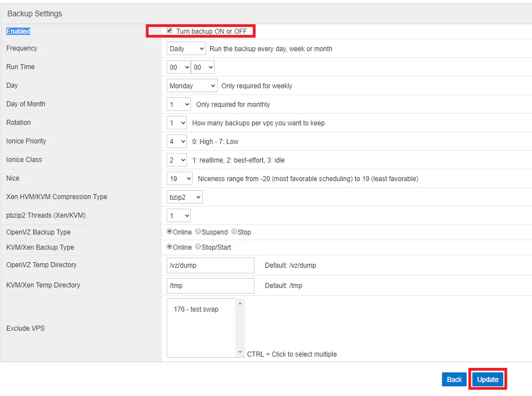The image size is (532, 396).
Task: Click the Back button
Action: [x=454, y=380]
